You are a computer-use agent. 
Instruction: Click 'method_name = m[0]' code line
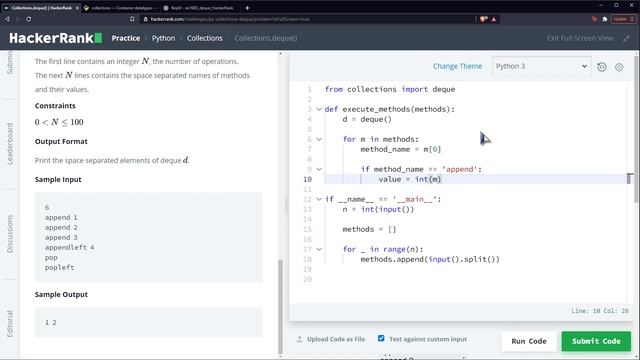pos(400,149)
